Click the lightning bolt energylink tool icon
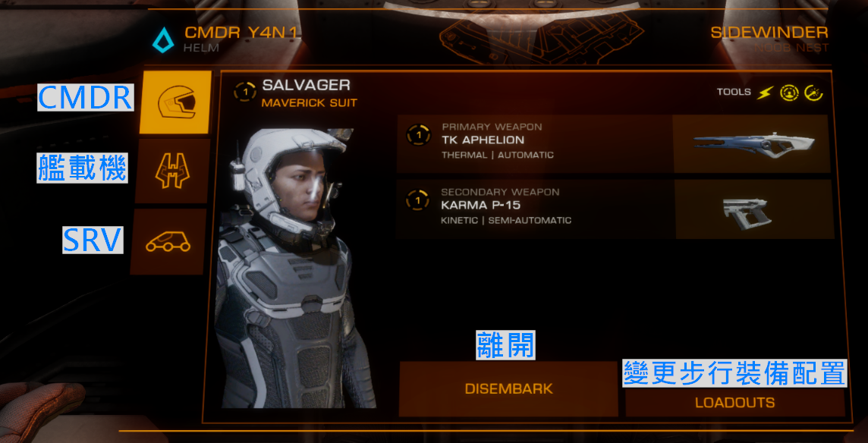The image size is (868, 443). pyautogui.click(x=765, y=93)
